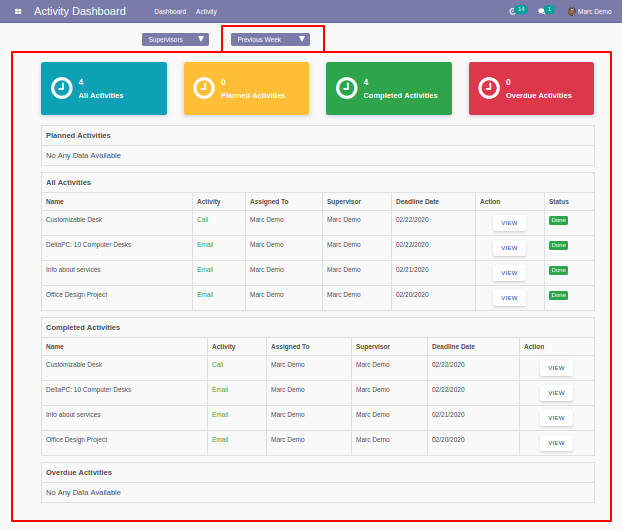Click Info about services name in All Activities
622x530 pixels.
pyautogui.click(x=73, y=270)
